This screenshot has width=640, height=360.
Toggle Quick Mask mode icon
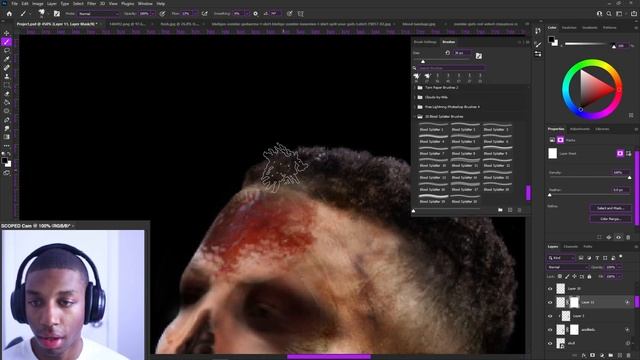click(7, 173)
